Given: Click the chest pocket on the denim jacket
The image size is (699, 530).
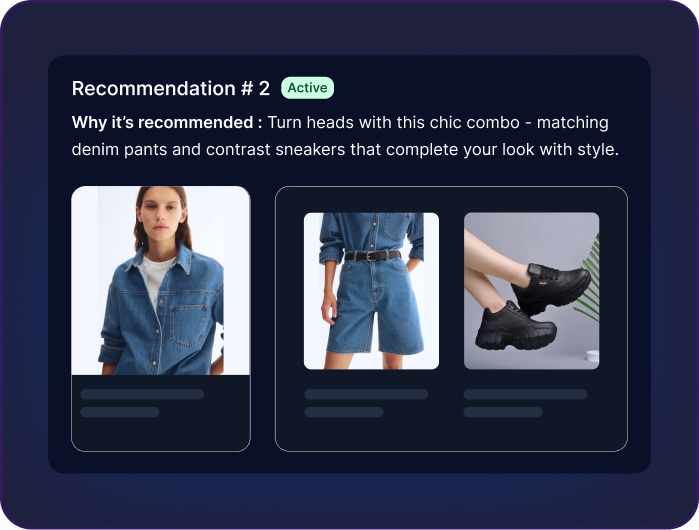Looking at the screenshot, I should pyautogui.click(x=188, y=325).
